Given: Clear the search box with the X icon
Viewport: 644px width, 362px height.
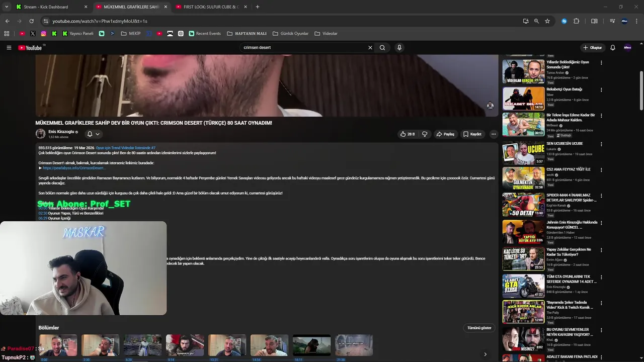Looking at the screenshot, I should click(370, 48).
